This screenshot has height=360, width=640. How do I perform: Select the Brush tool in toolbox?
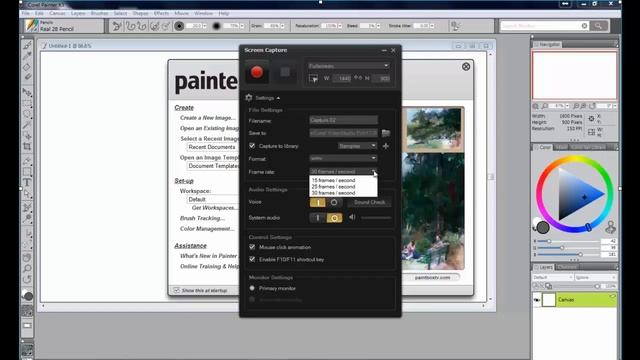[x=27, y=45]
